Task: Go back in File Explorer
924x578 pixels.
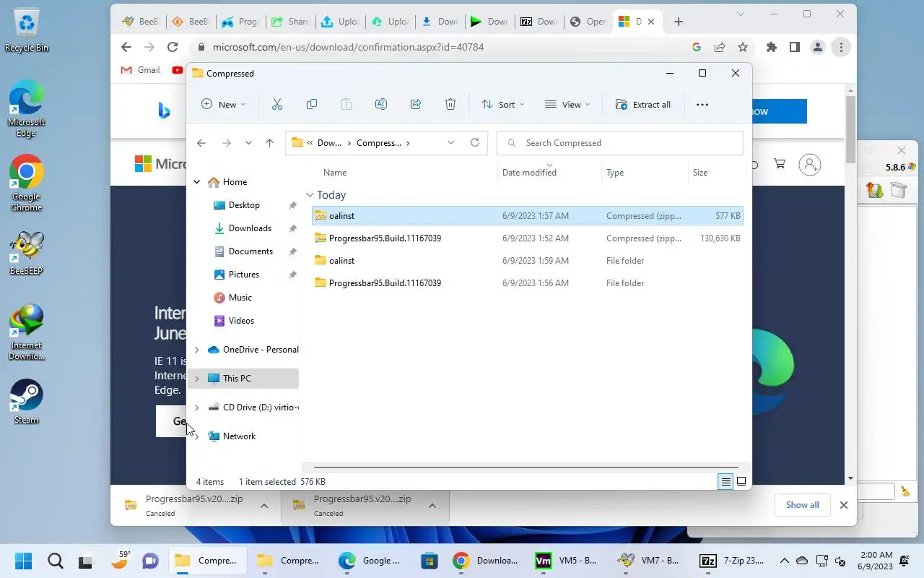Action: tap(201, 143)
